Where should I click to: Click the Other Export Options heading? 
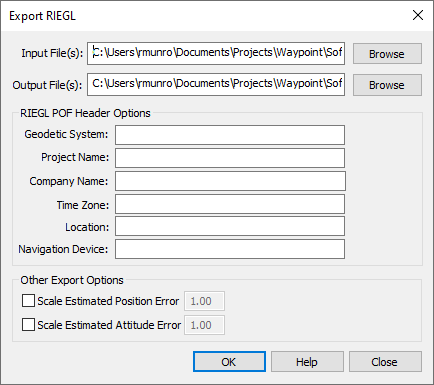point(72,280)
